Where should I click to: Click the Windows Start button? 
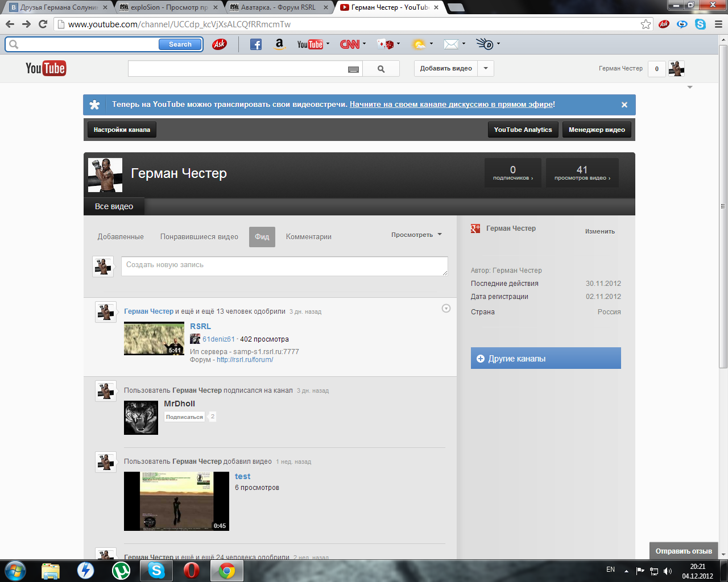click(x=15, y=570)
